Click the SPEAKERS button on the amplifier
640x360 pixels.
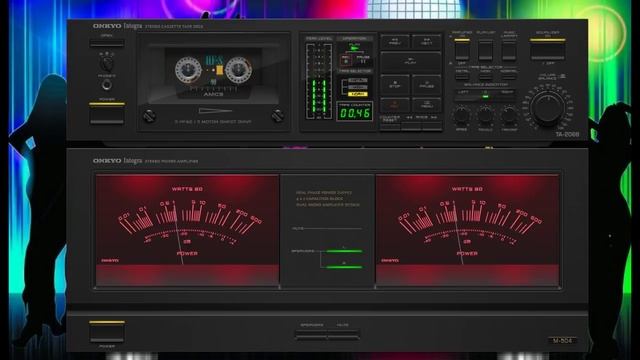click(x=311, y=335)
